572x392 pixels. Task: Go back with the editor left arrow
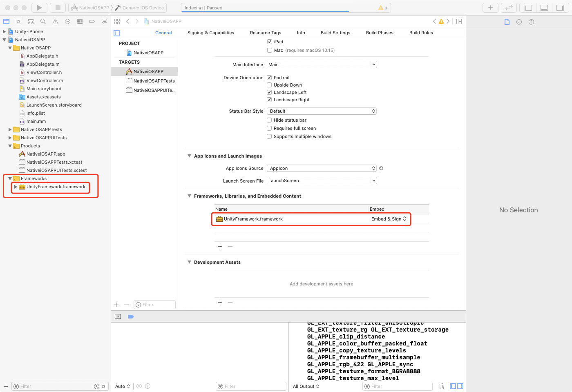[128, 21]
